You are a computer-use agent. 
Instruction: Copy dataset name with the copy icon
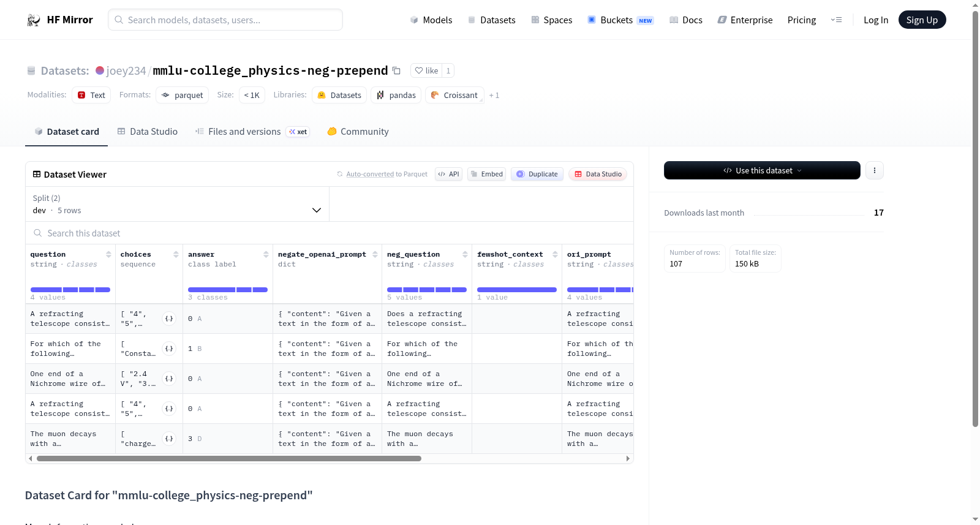[x=396, y=70]
